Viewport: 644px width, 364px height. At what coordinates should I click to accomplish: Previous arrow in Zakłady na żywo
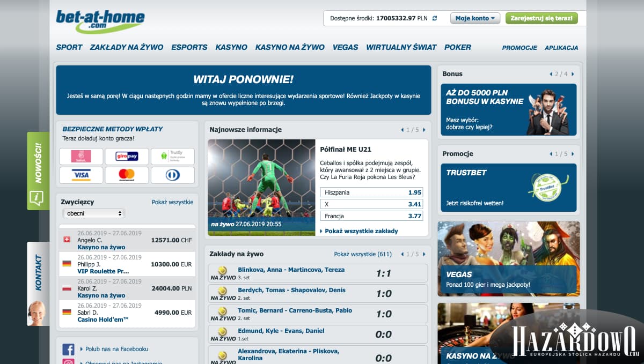click(402, 254)
